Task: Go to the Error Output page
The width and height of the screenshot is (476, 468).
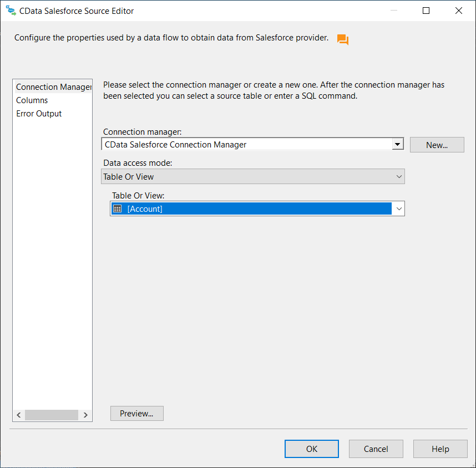Action: click(x=39, y=114)
